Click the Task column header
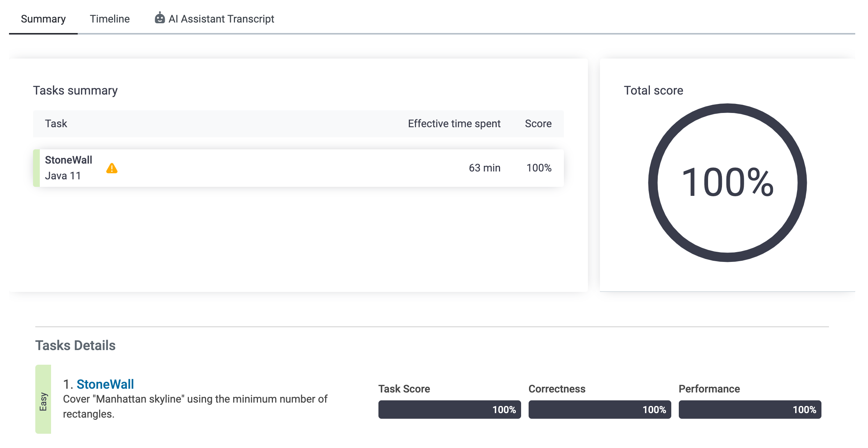The width and height of the screenshot is (868, 448). [x=56, y=124]
